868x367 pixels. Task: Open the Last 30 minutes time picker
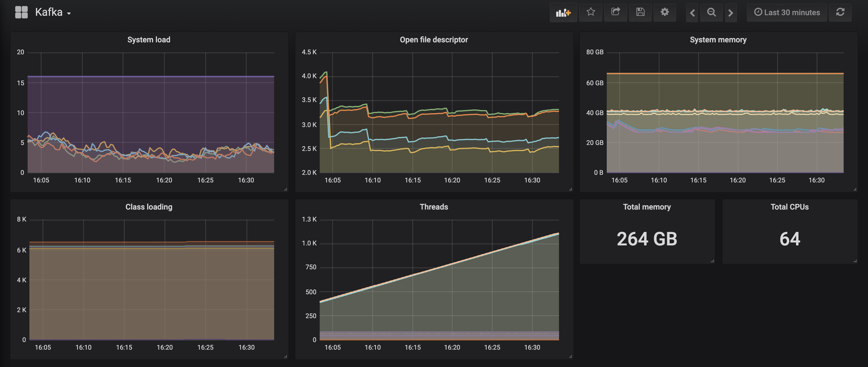pyautogui.click(x=787, y=12)
